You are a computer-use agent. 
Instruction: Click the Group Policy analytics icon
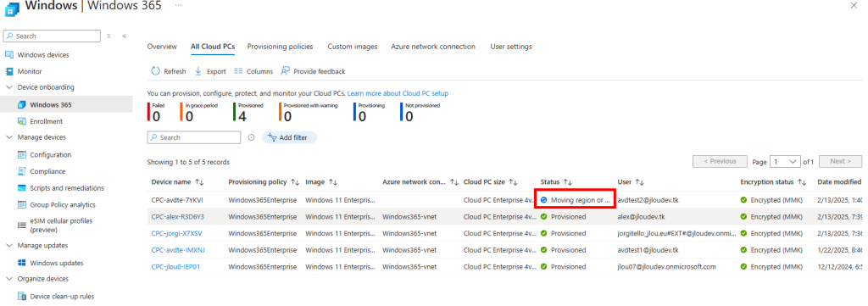pyautogui.click(x=21, y=205)
